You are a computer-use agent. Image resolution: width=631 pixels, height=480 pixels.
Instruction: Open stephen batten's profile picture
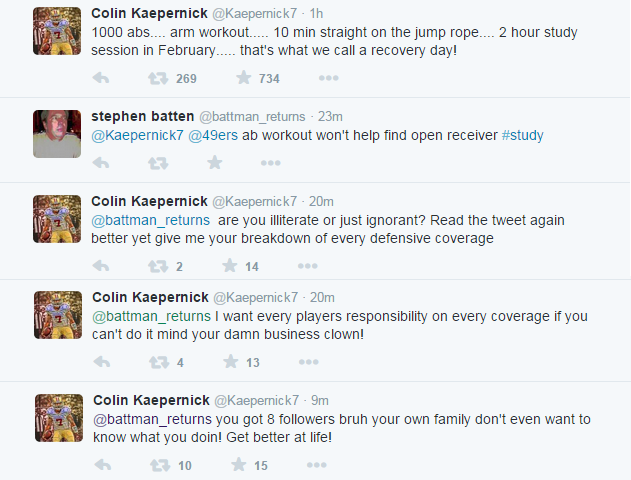[57, 133]
